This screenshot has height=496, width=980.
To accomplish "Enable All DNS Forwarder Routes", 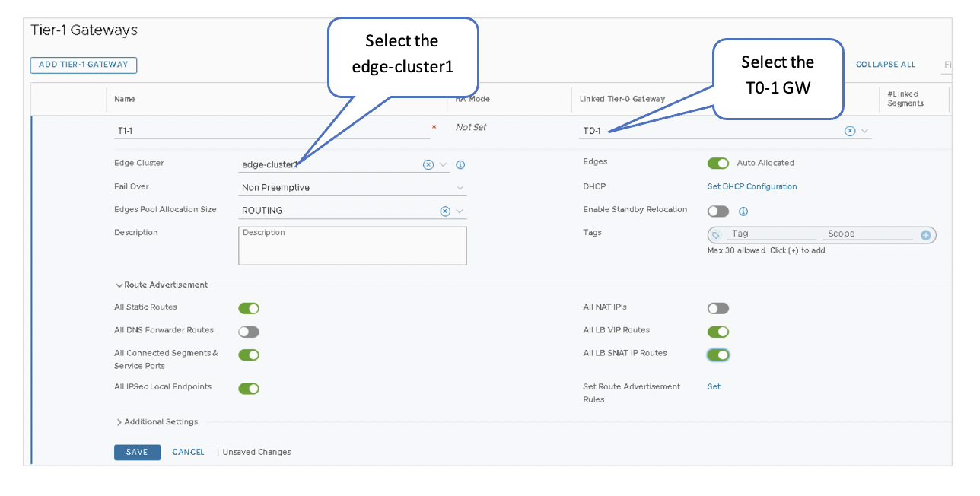I will tap(249, 332).
